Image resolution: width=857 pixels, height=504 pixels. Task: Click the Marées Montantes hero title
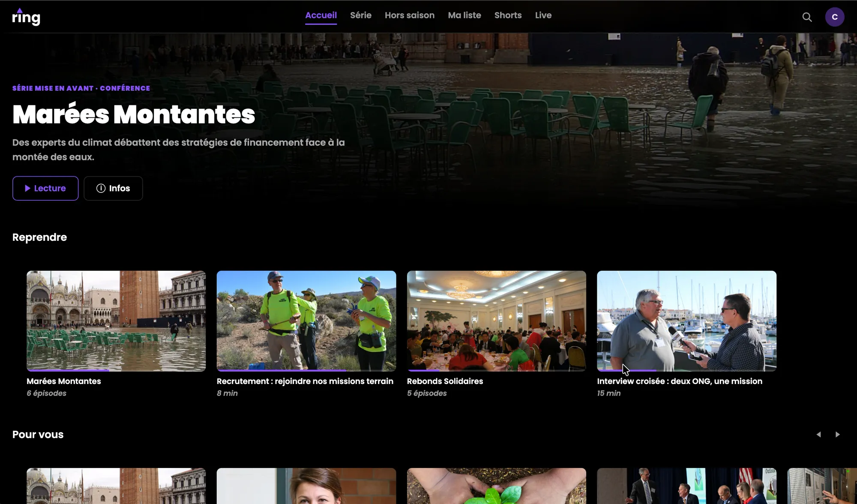point(134,114)
